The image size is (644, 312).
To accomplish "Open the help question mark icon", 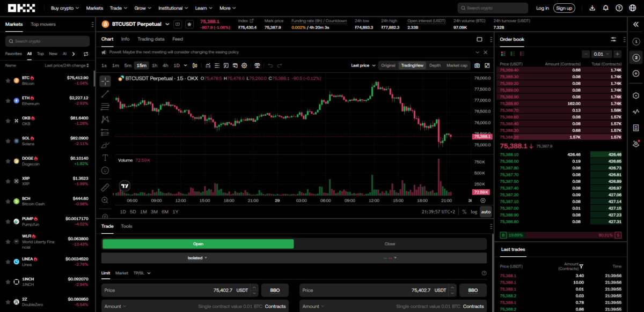I will (619, 8).
